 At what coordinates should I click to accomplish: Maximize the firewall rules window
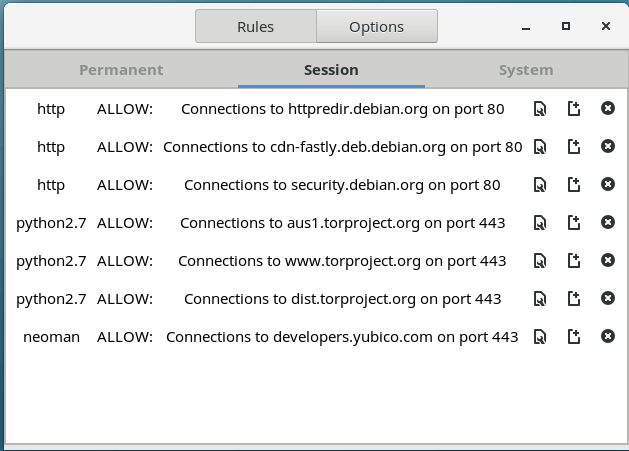[x=566, y=27]
